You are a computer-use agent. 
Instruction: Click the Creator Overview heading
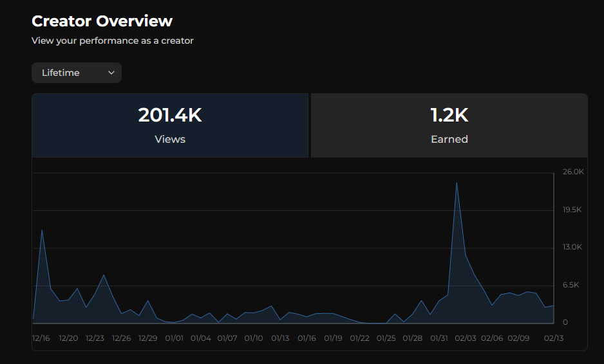click(102, 21)
